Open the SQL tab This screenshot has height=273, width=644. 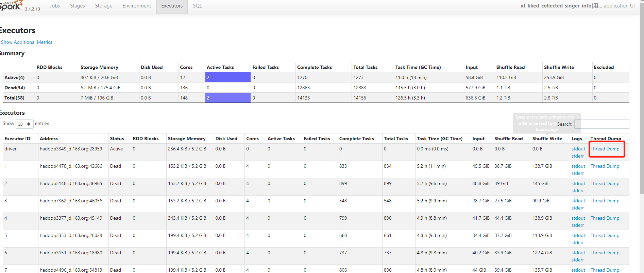point(197,6)
